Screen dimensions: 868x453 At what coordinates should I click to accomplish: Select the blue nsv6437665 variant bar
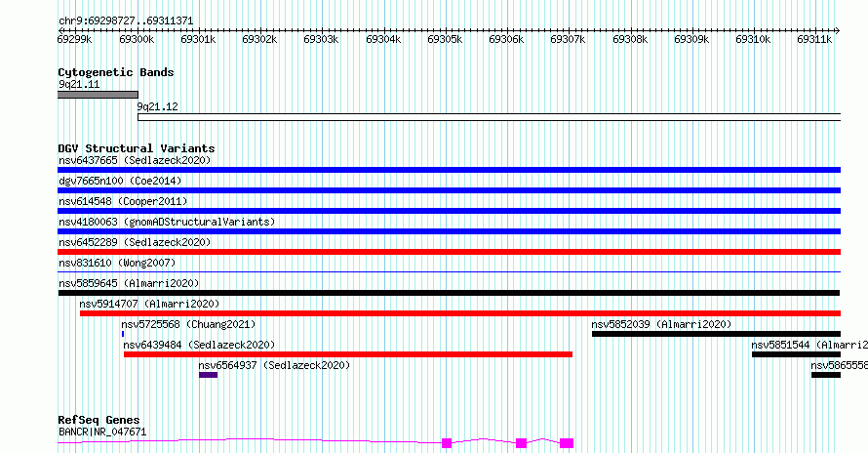449,170
